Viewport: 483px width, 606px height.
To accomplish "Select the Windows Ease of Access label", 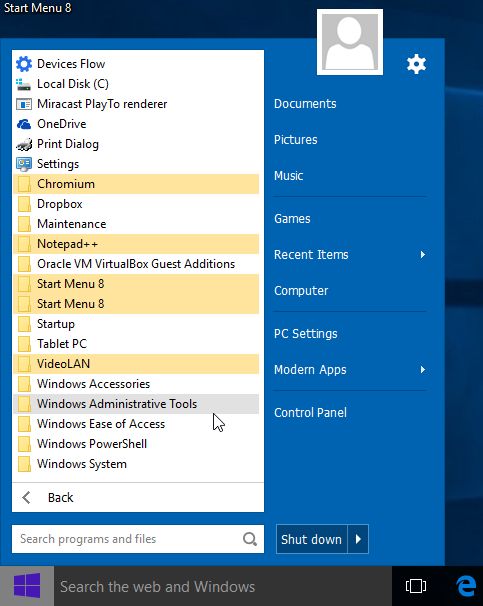I will point(101,424).
